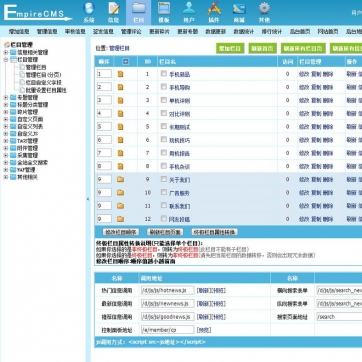Image resolution: width=362 pixels, height=362 pixels.
Task: Collapse the expanded 栏目管理 tree node
Action: [6, 60]
